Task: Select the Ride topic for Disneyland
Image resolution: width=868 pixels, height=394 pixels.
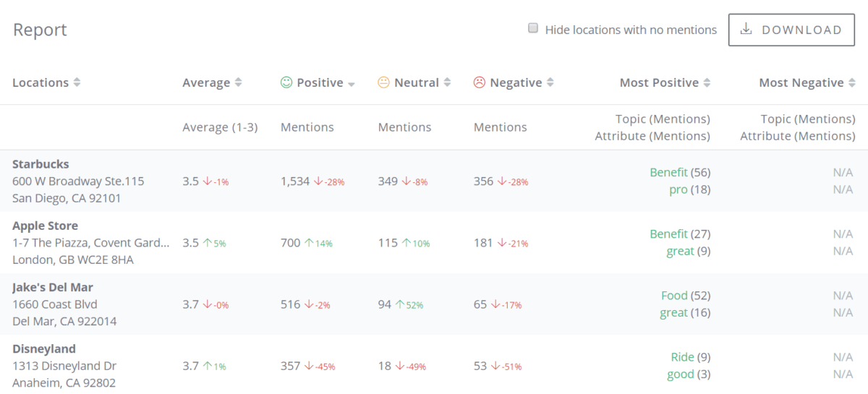Action: tap(682, 356)
